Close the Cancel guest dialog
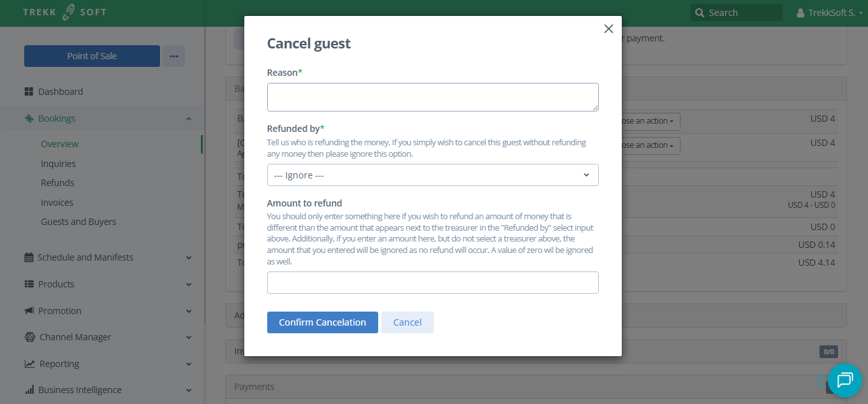The image size is (868, 404). point(608,29)
